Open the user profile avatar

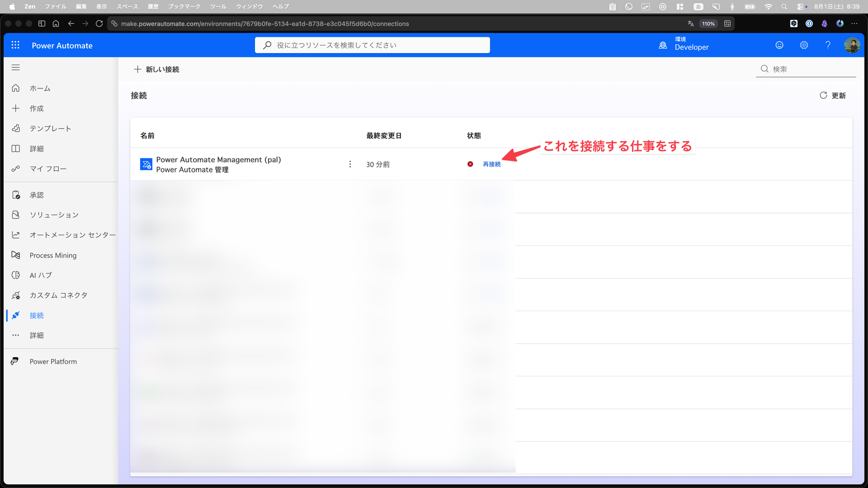852,45
